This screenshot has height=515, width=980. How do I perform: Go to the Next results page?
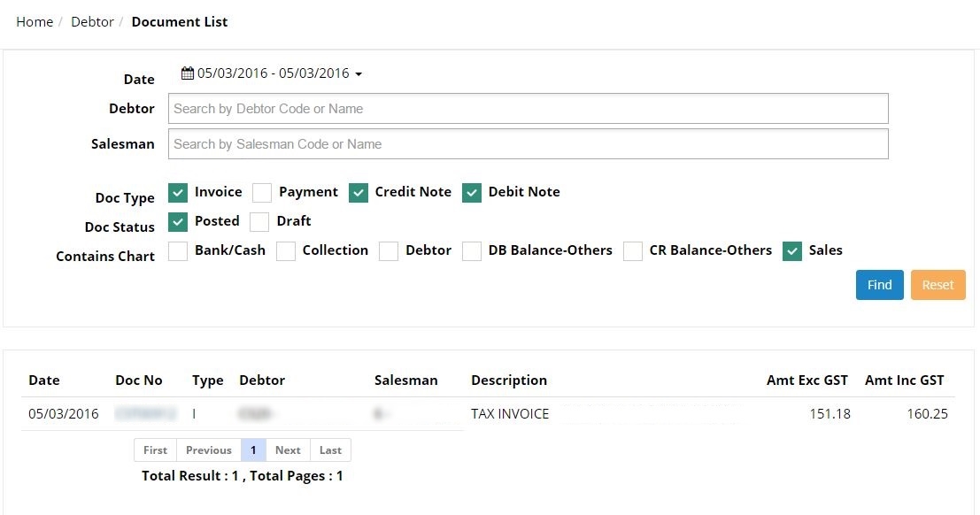pyautogui.click(x=288, y=450)
